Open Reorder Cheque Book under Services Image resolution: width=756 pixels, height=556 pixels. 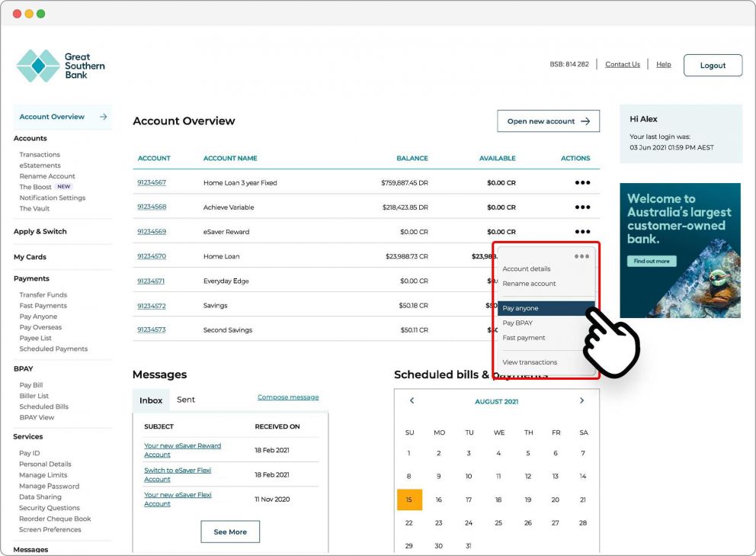coord(55,519)
